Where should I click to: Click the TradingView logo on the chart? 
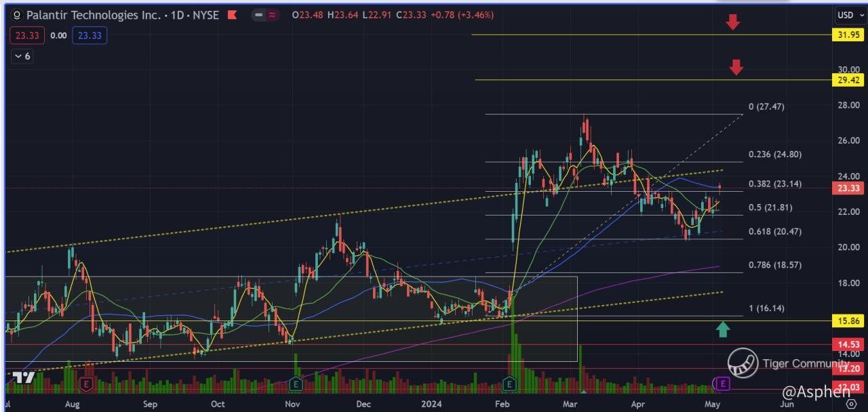[24, 377]
